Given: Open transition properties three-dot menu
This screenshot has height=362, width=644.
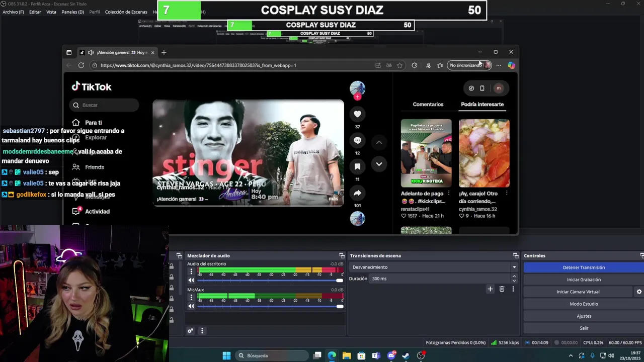Looking at the screenshot, I should pyautogui.click(x=513, y=289).
